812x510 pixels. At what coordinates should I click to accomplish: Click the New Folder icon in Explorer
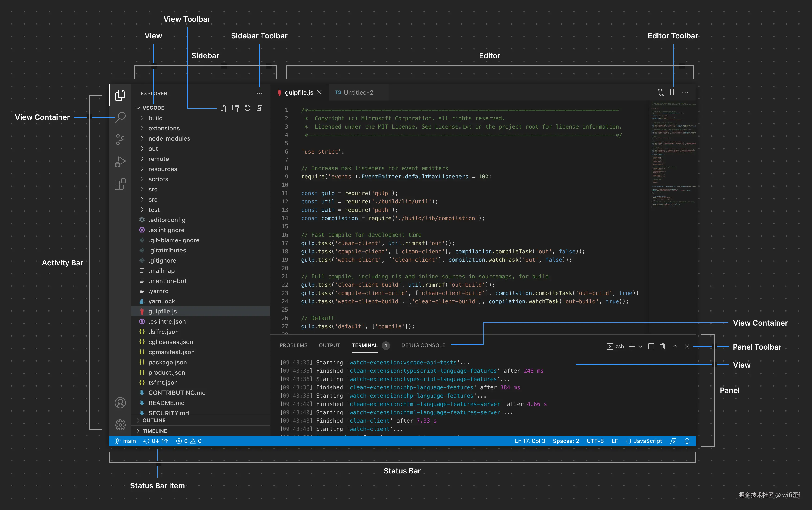point(235,108)
